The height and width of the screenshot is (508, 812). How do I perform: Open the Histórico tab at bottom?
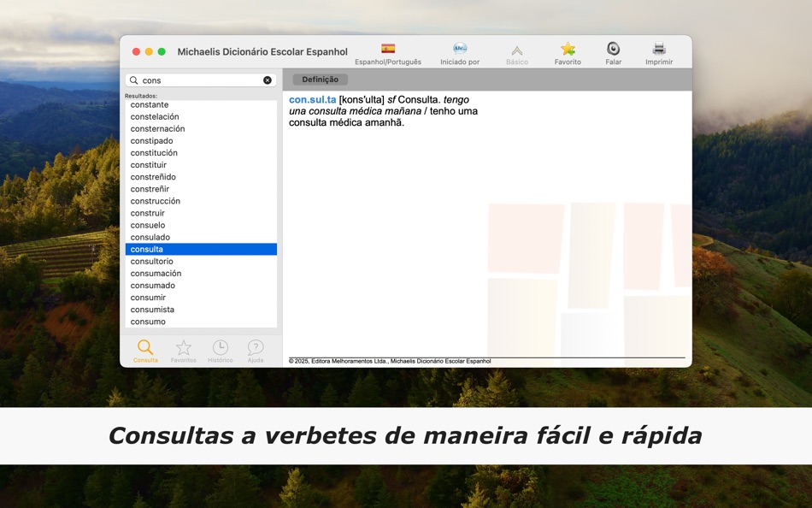click(x=220, y=351)
